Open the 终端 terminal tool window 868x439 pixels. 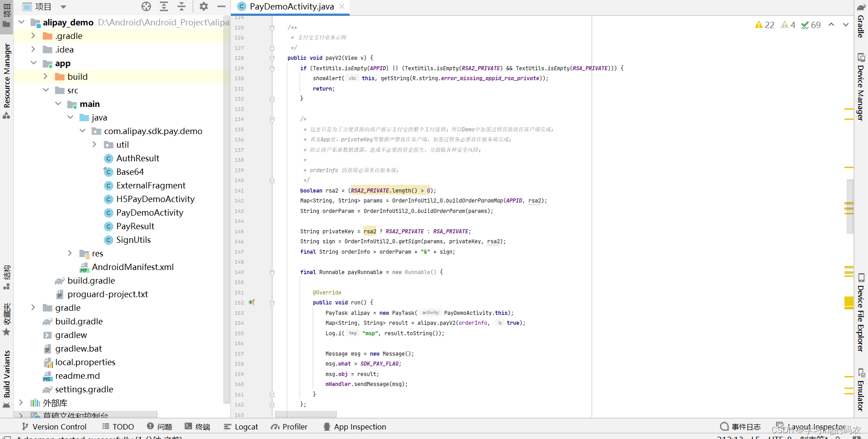pyautogui.click(x=197, y=426)
